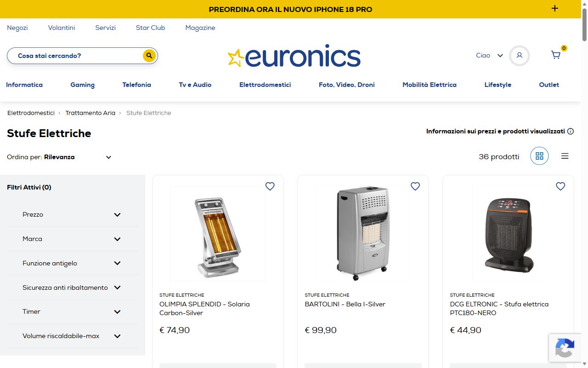Open the Tv e Audio menu
The height and width of the screenshot is (368, 588).
[195, 85]
